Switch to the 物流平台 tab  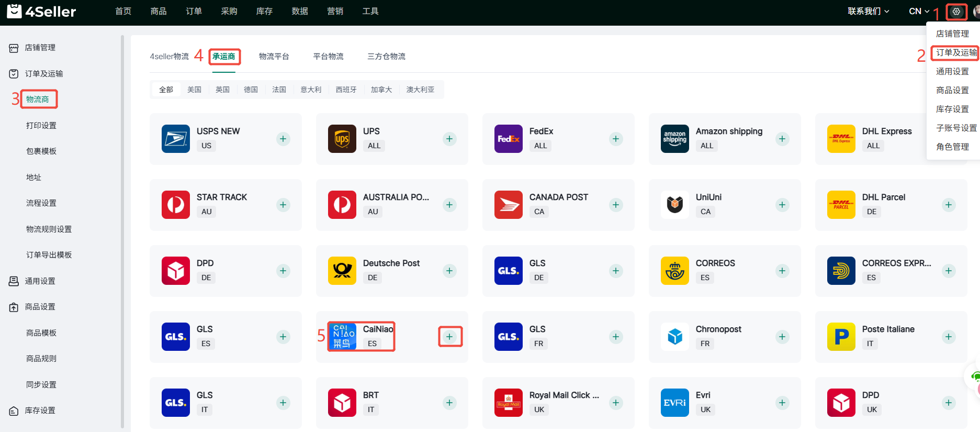(274, 57)
